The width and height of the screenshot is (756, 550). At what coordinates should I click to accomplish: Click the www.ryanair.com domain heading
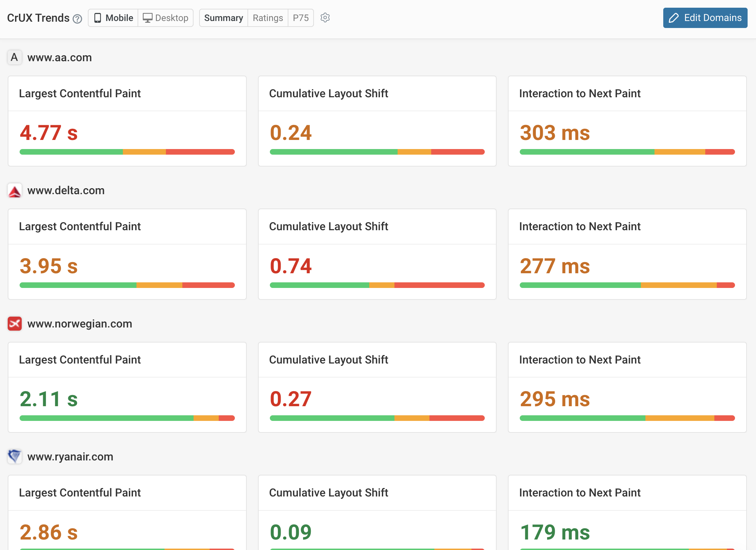point(70,457)
